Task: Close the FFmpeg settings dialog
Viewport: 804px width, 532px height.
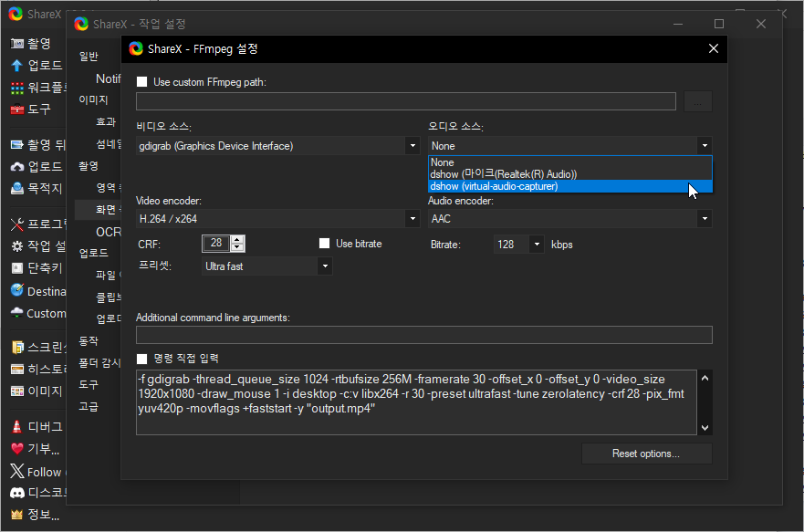Action: coord(714,48)
